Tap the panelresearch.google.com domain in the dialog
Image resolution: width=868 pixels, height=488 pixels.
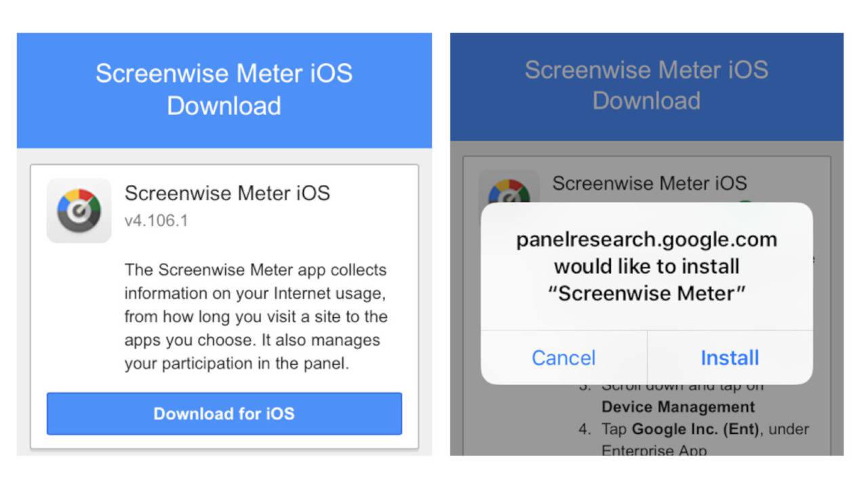(647, 240)
